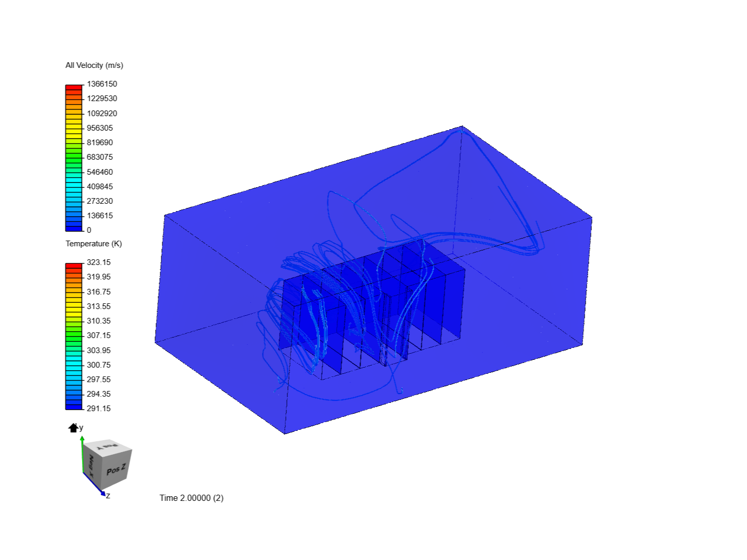Click the temperature legend value 303.95
This screenshot has height=560, width=747.
click(99, 351)
